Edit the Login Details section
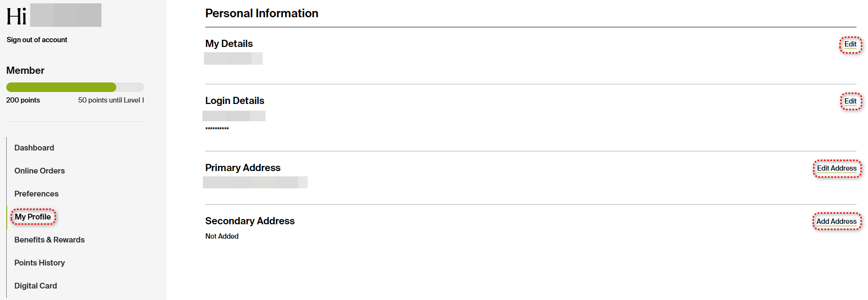 850,101
